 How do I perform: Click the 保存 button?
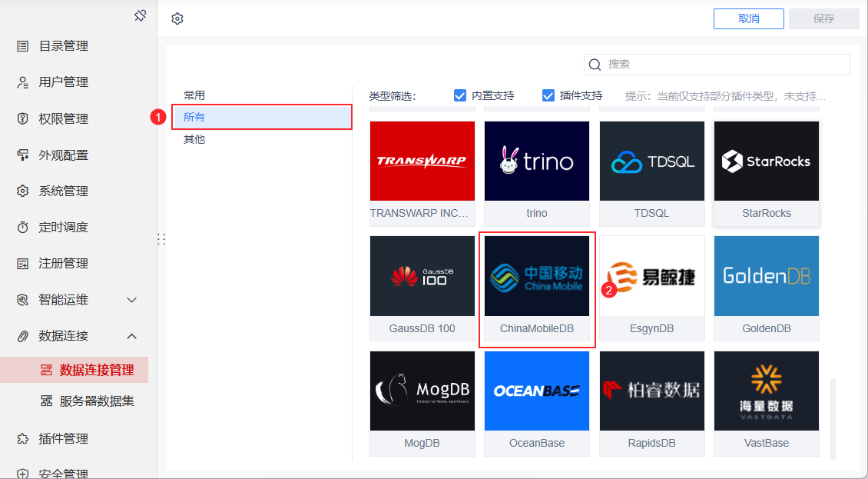click(x=823, y=18)
